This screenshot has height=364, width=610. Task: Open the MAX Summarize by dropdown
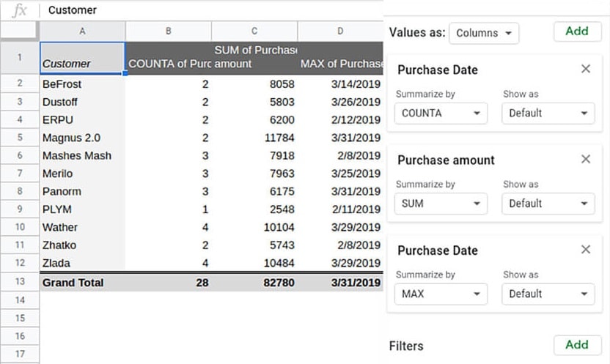click(441, 294)
